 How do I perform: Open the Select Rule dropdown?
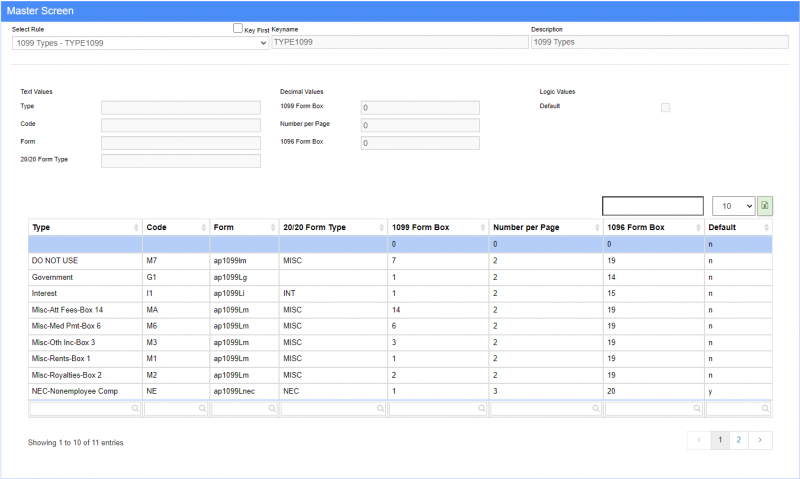pos(140,43)
